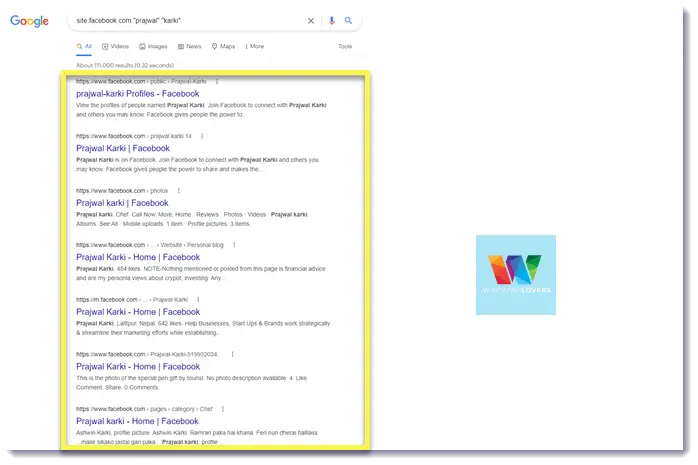The width and height of the screenshot is (698, 465).
Task: Click the WindowsLovers logo image
Action: click(515, 275)
